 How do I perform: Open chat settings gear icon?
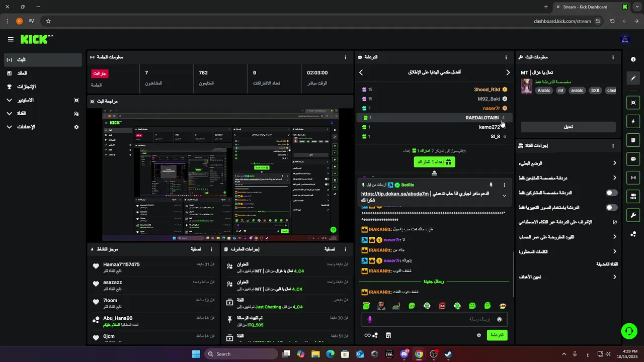479,335
